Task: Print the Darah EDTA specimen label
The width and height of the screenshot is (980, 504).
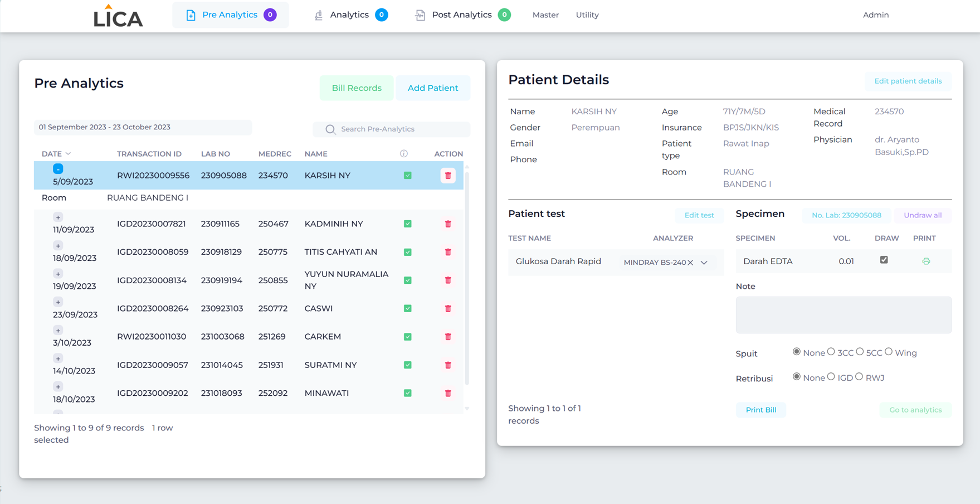Action: [926, 261]
